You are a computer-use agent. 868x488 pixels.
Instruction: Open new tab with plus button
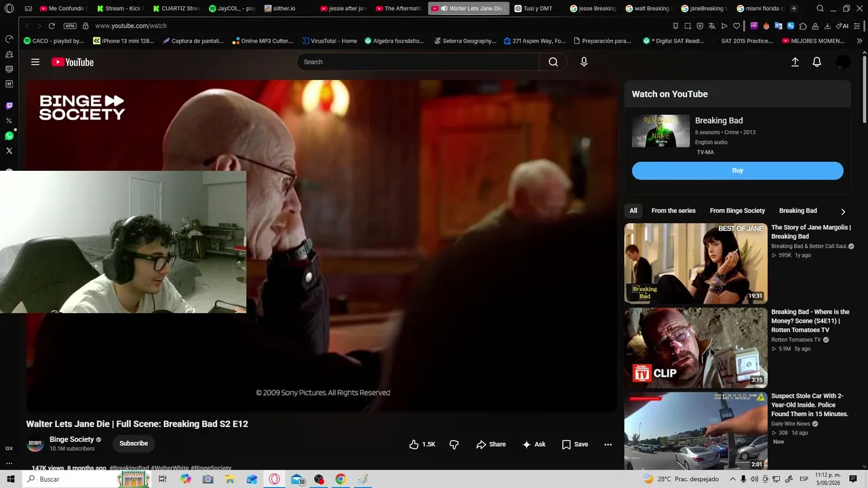point(794,9)
